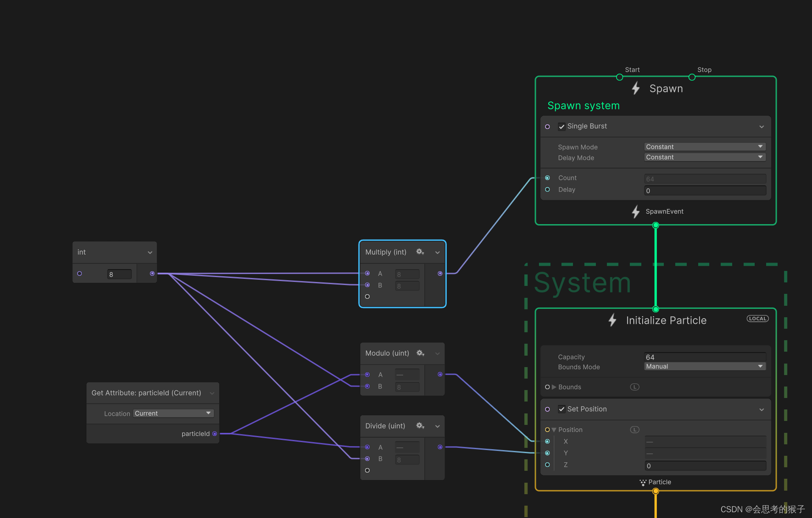Image resolution: width=812 pixels, height=518 pixels.
Task: Disable the Set Position checkbox
Action: pyautogui.click(x=561, y=409)
